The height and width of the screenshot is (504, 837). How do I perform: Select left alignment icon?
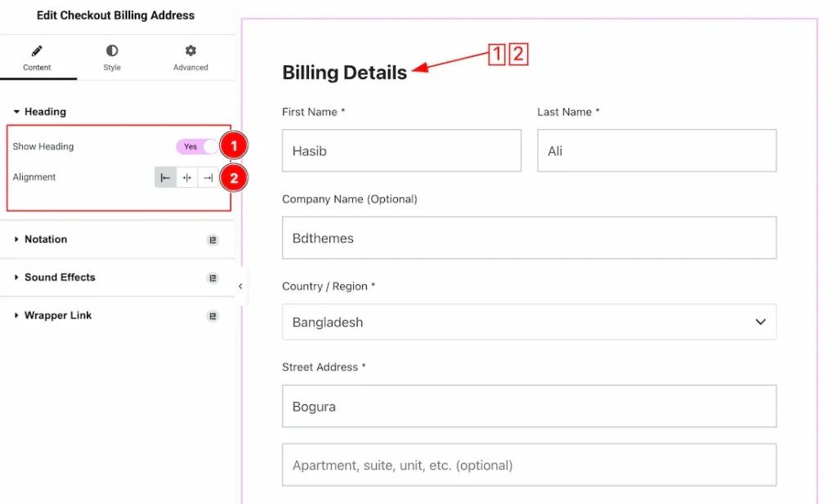pos(166,177)
